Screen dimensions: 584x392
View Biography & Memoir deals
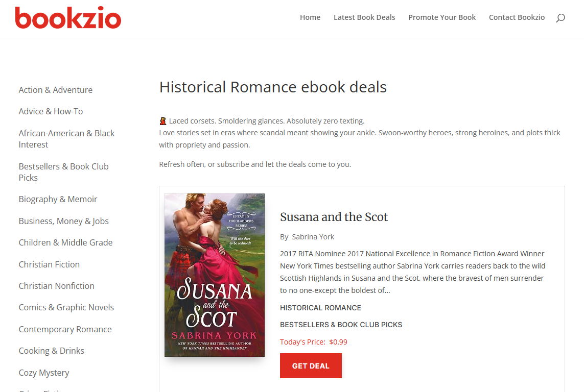pyautogui.click(x=58, y=199)
